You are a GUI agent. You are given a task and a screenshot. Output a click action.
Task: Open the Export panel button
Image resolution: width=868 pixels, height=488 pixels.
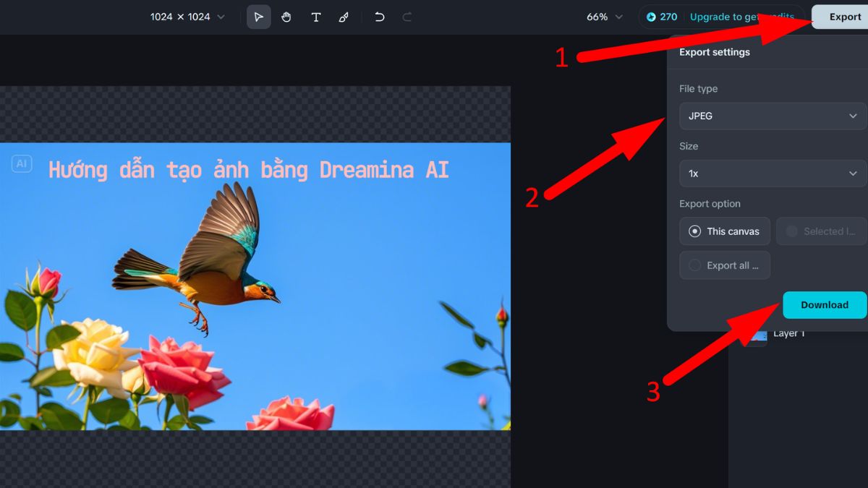click(x=840, y=17)
